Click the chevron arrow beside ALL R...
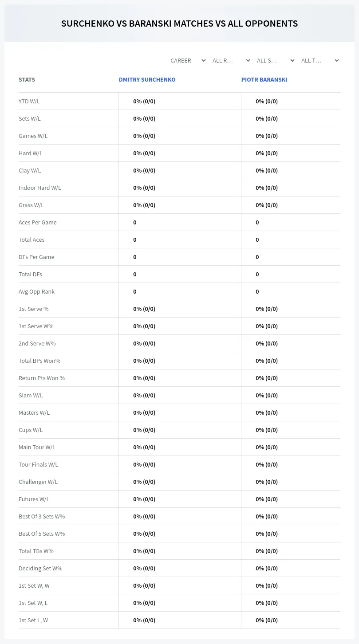 (x=248, y=61)
